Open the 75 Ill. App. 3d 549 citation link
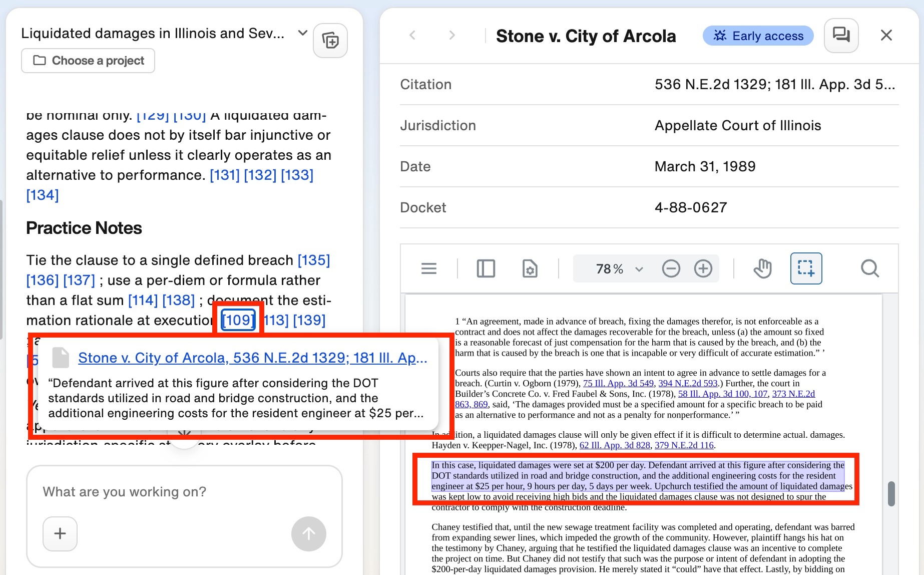The width and height of the screenshot is (924, 575). pos(618,383)
